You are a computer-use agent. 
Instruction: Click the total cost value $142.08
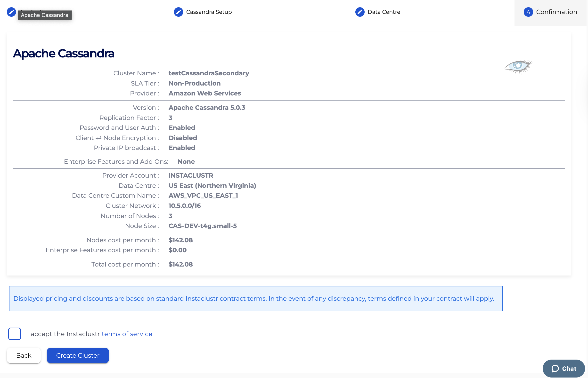click(x=180, y=264)
